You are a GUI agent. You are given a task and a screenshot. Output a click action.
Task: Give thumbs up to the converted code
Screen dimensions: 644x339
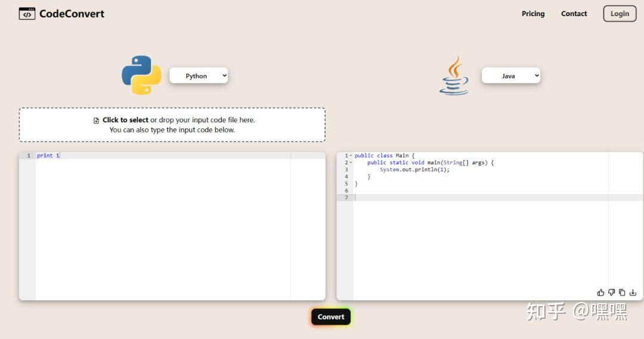(x=600, y=292)
